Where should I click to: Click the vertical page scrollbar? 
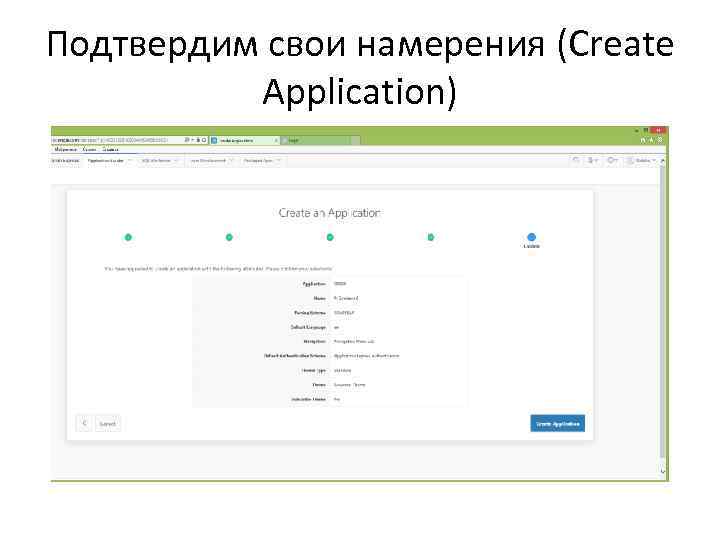point(662,312)
